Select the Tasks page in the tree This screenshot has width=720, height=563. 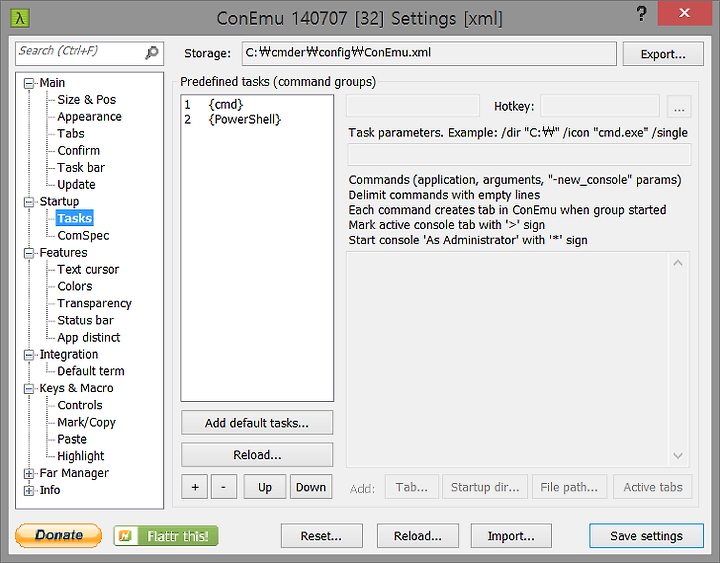[74, 218]
